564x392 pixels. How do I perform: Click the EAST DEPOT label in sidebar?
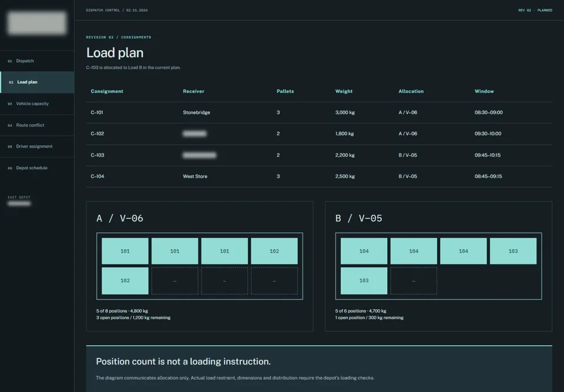click(x=19, y=197)
